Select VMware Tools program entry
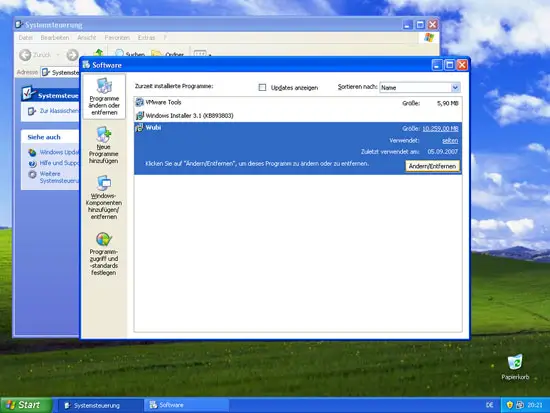This screenshot has width=550, height=413. coord(298,102)
